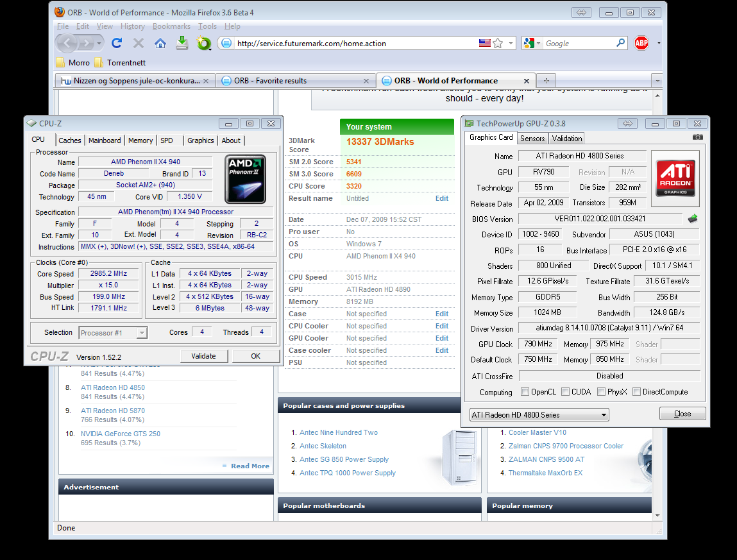The height and width of the screenshot is (560, 737).
Task: Switch to GPU-Z Validation tab
Action: [566, 139]
